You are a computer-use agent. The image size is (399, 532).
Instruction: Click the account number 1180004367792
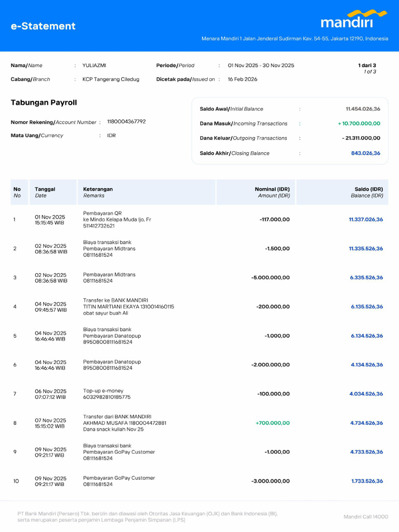click(x=127, y=122)
